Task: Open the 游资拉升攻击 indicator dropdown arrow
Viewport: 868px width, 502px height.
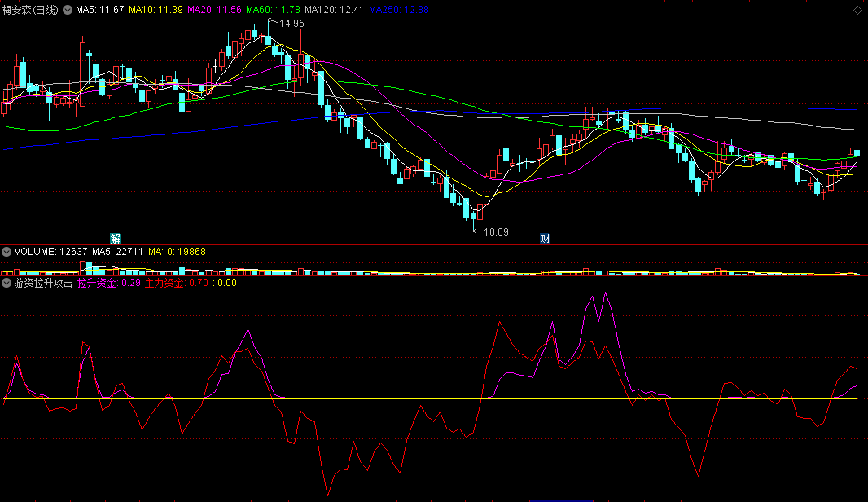Action: (7, 283)
